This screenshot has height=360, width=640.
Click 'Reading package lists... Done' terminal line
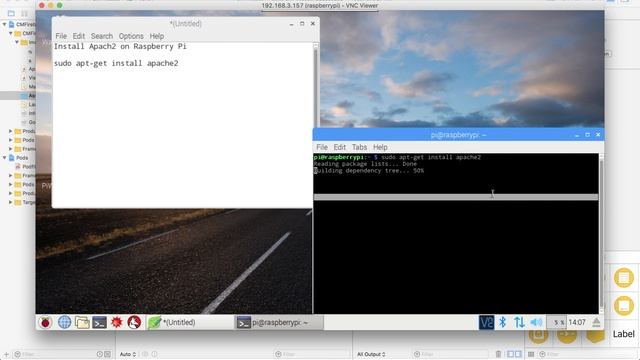point(365,164)
